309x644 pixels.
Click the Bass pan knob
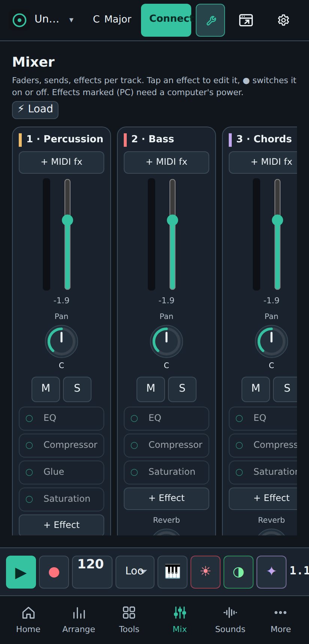[x=166, y=341]
